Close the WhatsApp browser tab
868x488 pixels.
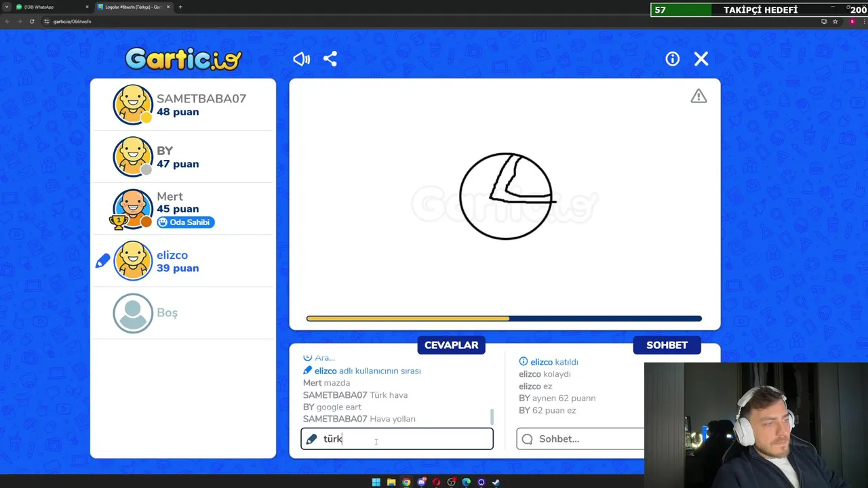tap(87, 7)
